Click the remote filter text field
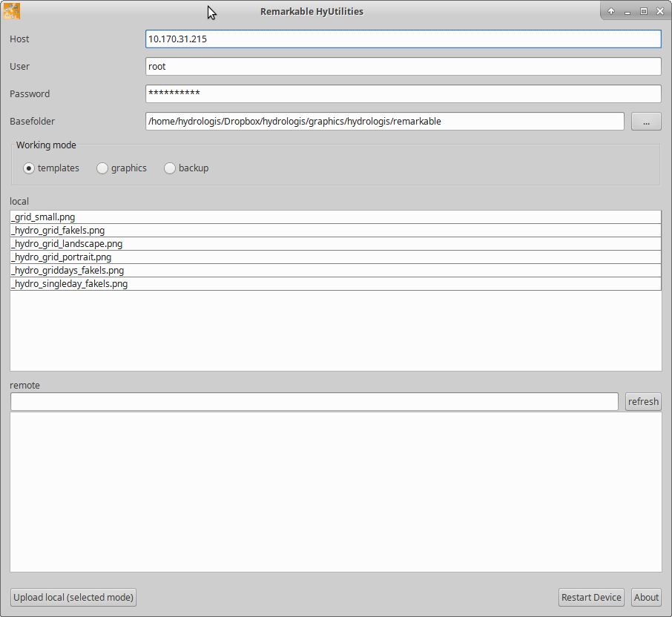Viewport: 672px width, 617px height. 314,401
